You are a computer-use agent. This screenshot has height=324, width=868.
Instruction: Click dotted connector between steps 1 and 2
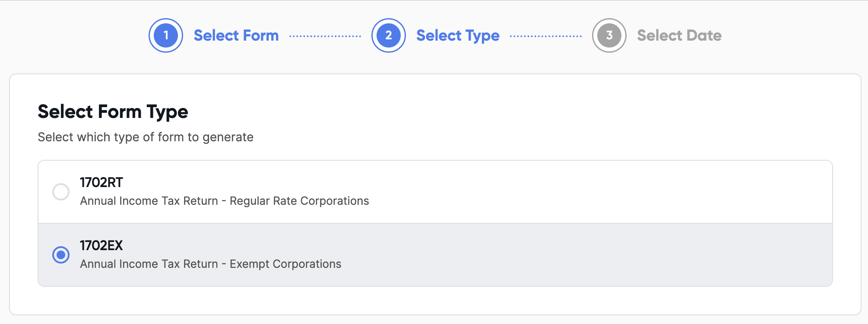325,36
